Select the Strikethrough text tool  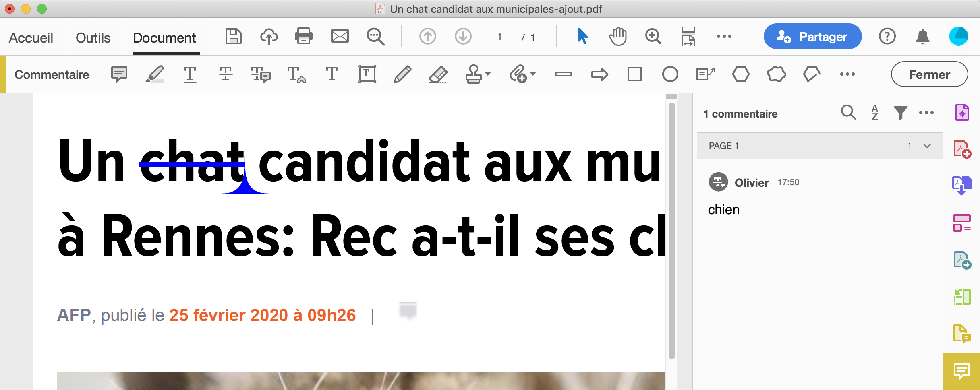pos(226,74)
